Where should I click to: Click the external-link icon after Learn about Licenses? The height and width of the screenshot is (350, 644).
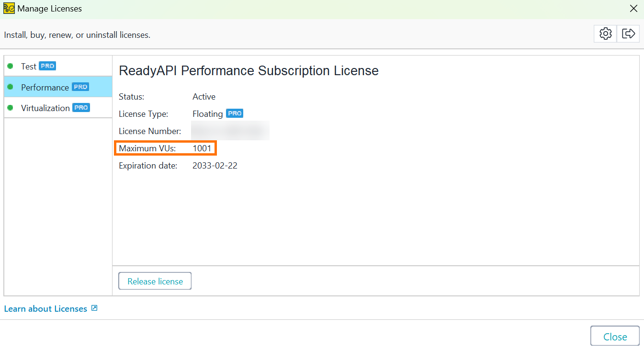point(94,308)
